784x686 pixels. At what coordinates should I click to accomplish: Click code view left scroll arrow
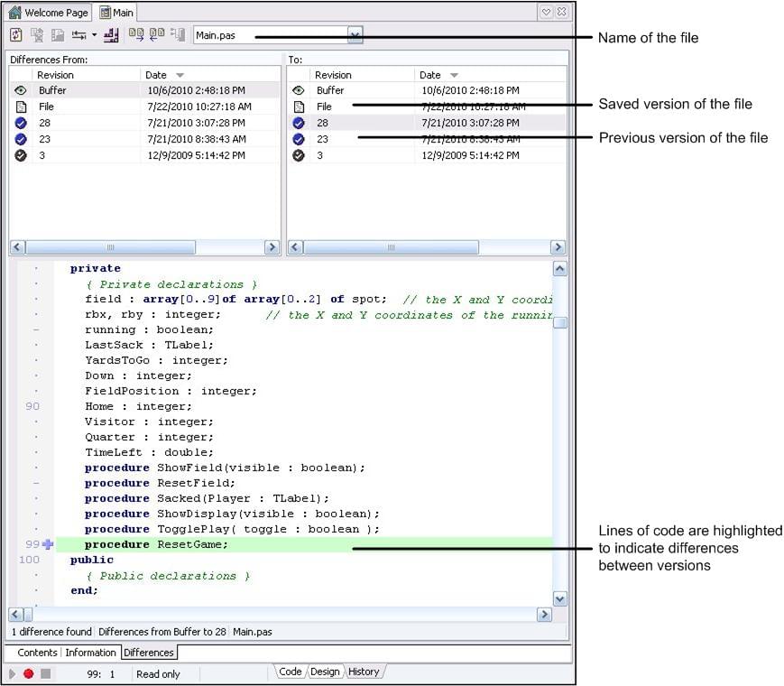point(15,615)
